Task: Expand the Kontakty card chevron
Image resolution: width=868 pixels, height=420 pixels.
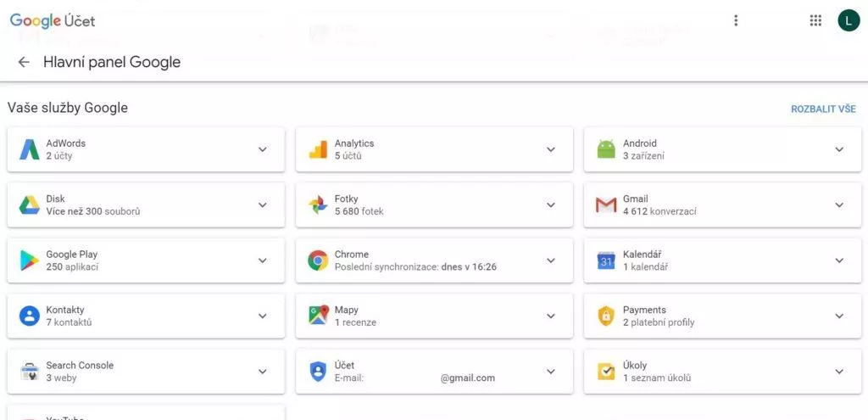Action: tap(263, 316)
